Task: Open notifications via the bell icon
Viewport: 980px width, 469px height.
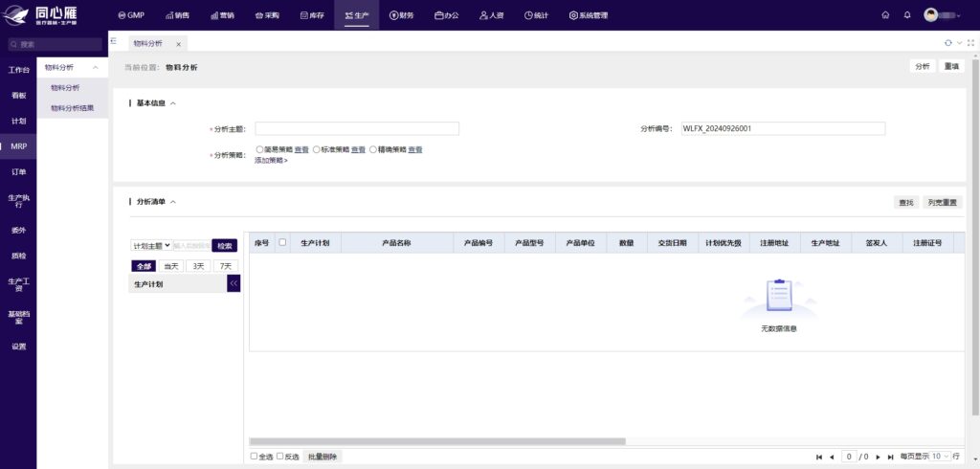Action: point(907,15)
